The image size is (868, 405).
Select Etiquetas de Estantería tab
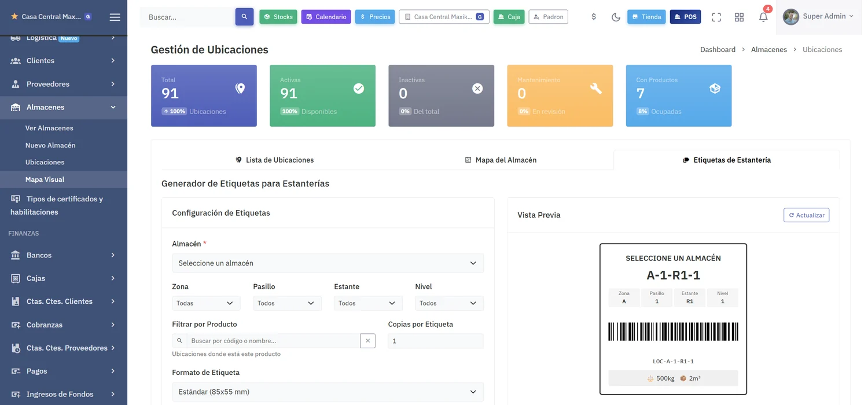click(727, 160)
